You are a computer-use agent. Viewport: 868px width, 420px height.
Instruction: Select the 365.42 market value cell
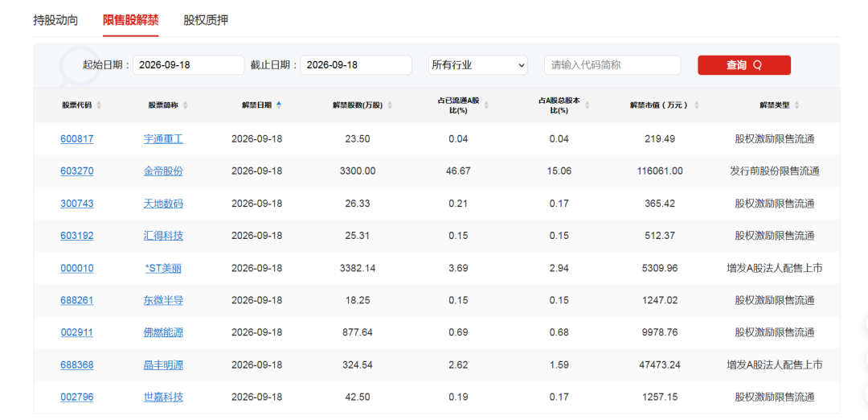(660, 204)
